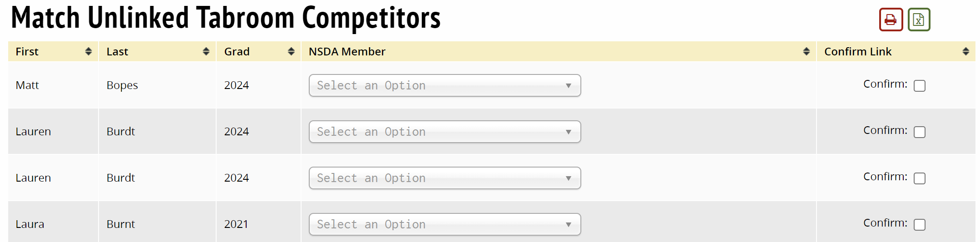Expand Select an Option for first Lauren Burdt
The height and width of the screenshot is (242, 980).
point(445,132)
